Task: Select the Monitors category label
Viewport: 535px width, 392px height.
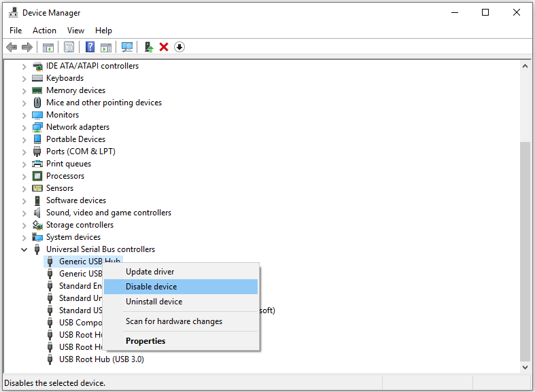Action: coord(63,115)
